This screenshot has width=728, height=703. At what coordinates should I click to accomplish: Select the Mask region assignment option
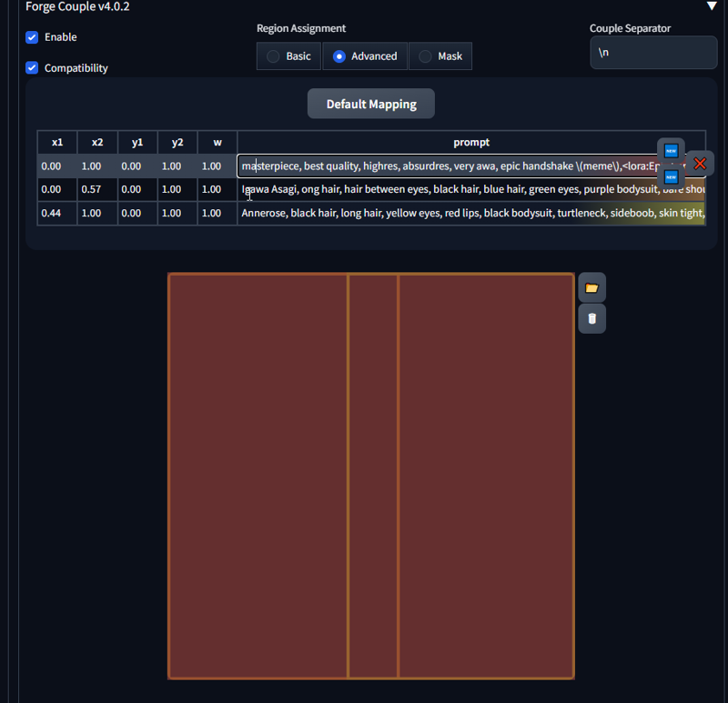click(440, 56)
